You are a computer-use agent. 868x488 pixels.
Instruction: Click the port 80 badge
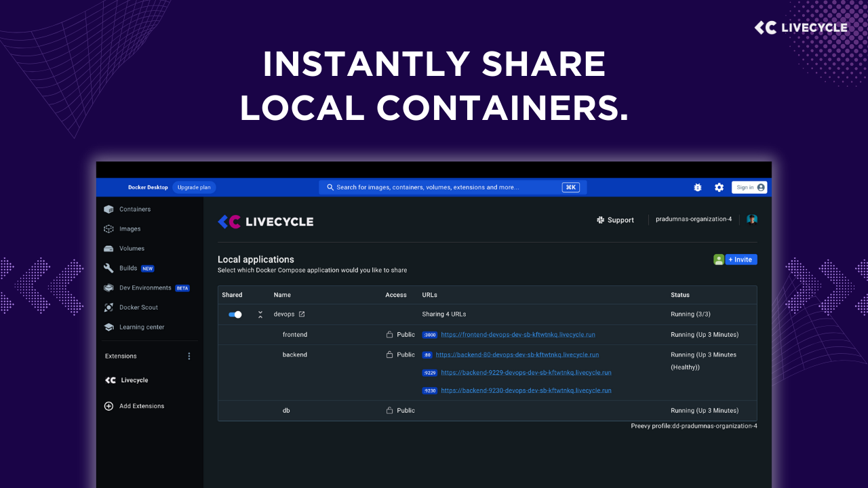[x=427, y=354]
